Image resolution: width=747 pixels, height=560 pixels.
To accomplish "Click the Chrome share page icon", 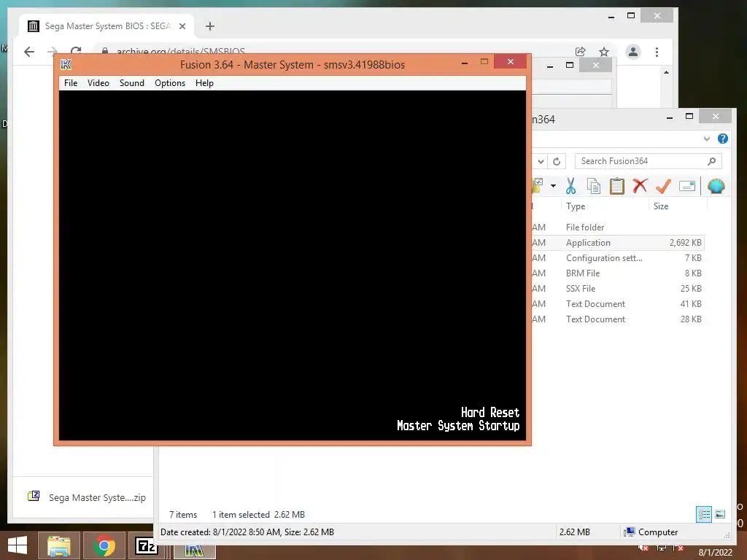I will (x=580, y=52).
